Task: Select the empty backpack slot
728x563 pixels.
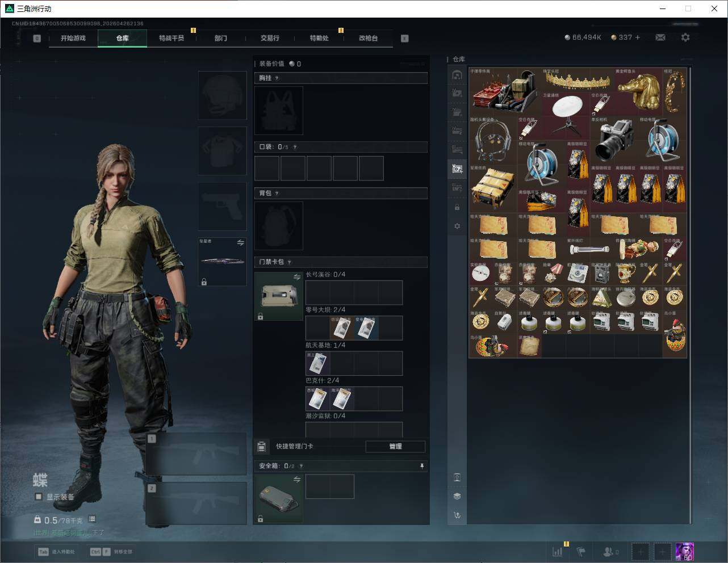Action: pyautogui.click(x=279, y=226)
